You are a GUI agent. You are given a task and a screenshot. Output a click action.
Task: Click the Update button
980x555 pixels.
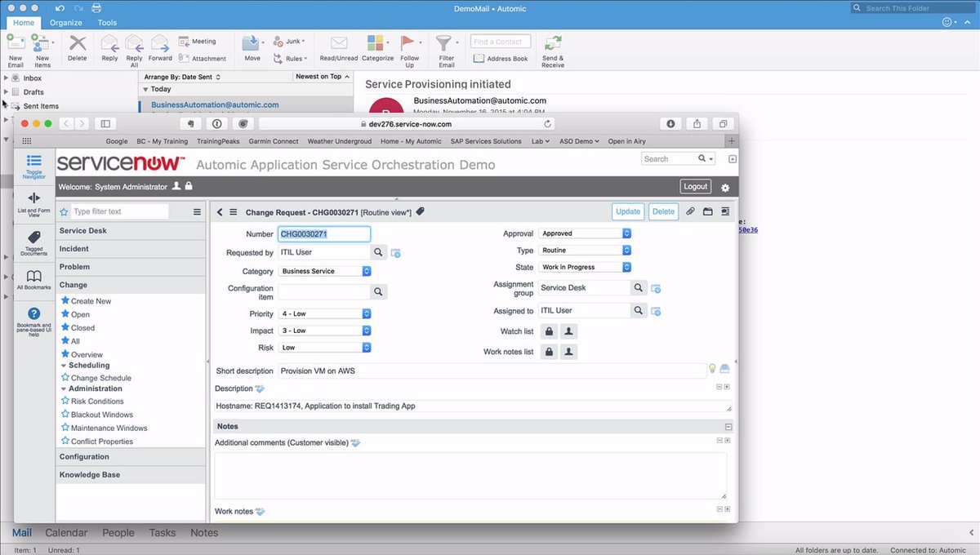pos(627,211)
